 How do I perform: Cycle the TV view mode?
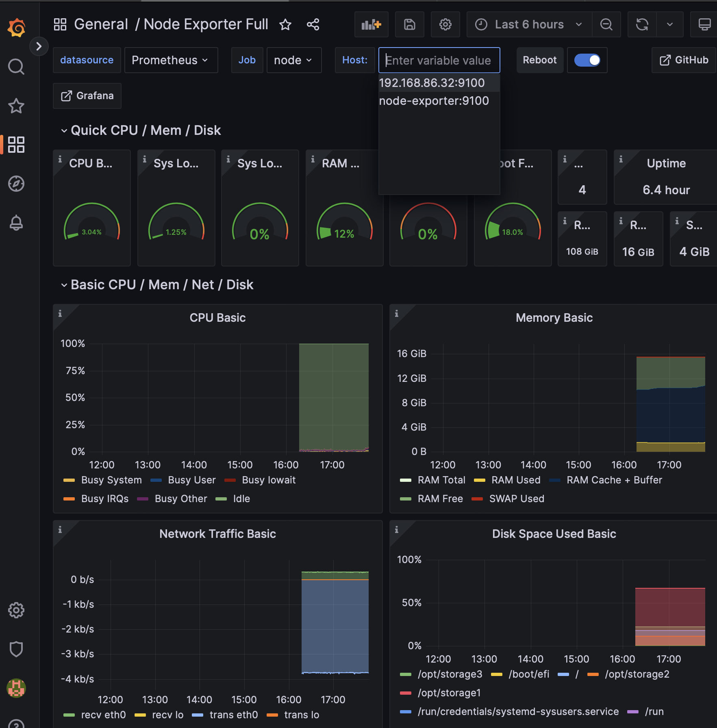(704, 24)
